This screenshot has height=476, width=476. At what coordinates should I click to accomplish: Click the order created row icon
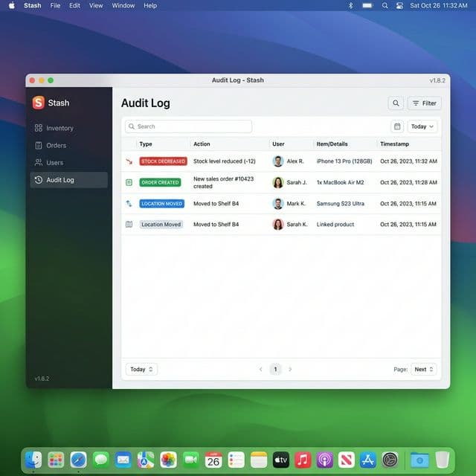coord(129,182)
